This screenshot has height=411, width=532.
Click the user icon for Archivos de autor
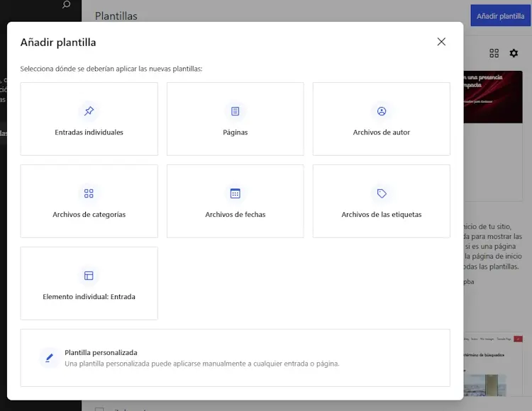(382, 111)
